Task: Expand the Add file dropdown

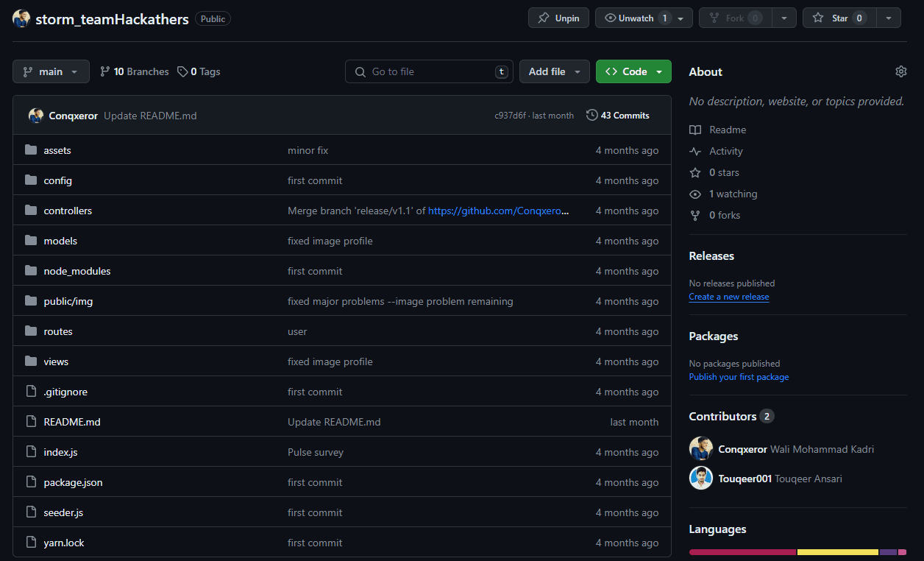Action: point(555,71)
